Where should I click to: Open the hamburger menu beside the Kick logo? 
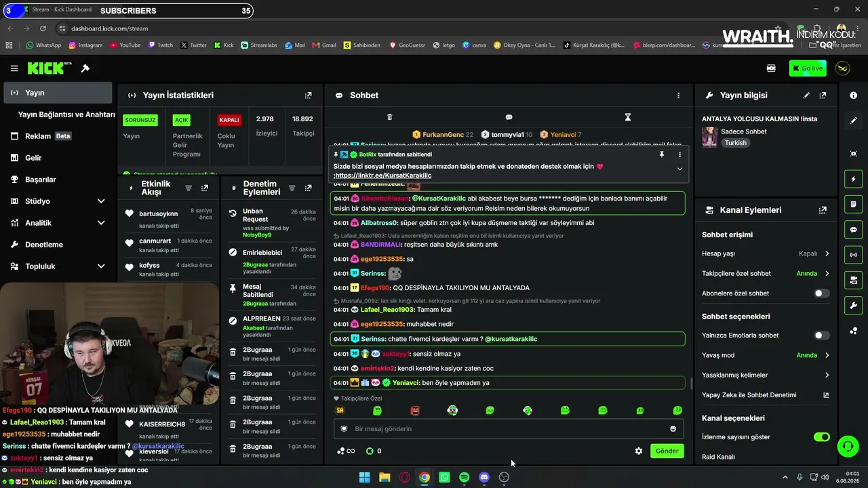pyautogui.click(x=14, y=68)
